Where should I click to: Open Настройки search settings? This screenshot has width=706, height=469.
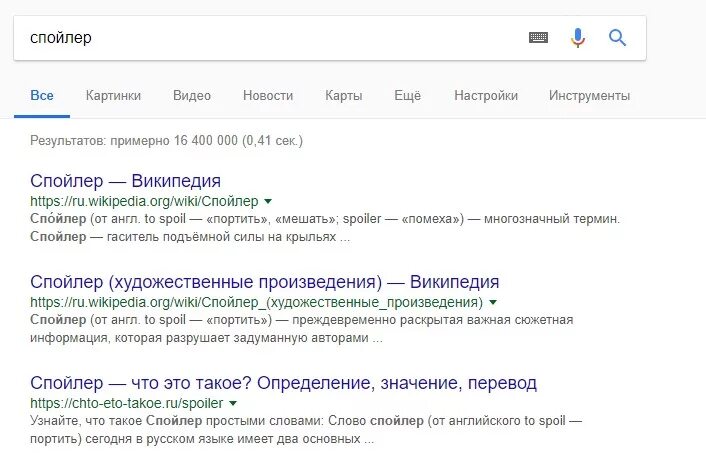tap(486, 95)
